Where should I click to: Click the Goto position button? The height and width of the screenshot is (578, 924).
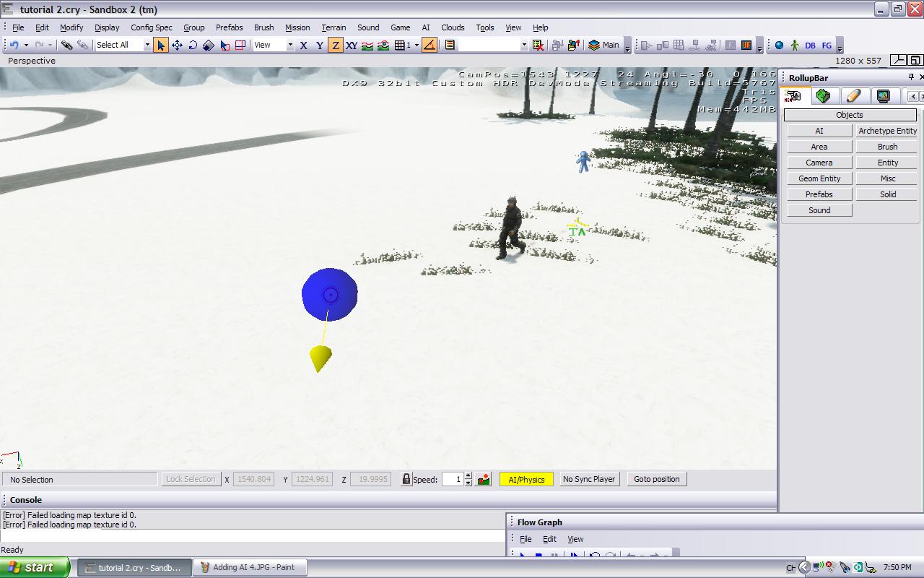coord(656,479)
